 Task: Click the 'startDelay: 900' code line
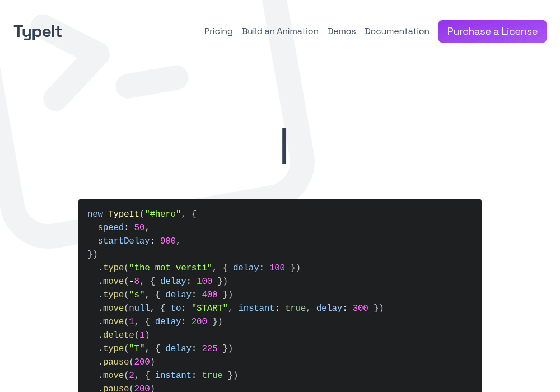[138, 241]
